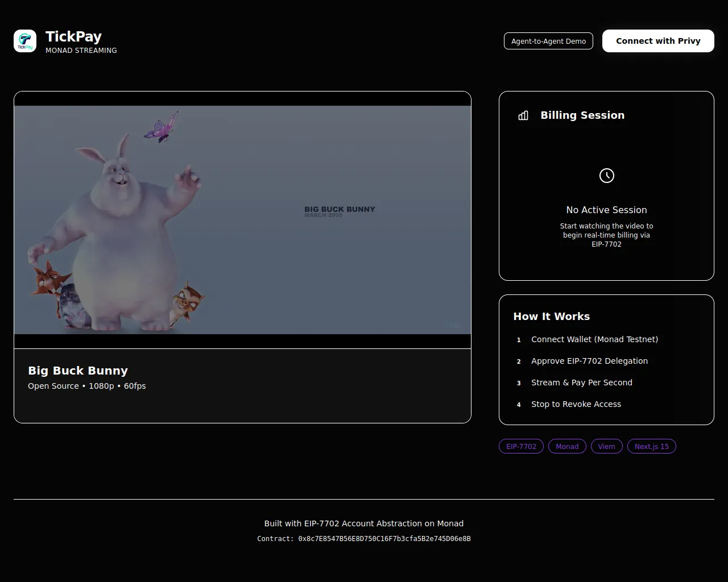The height and width of the screenshot is (582, 728).
Task: Click the No Active Session text
Action: coord(607,210)
